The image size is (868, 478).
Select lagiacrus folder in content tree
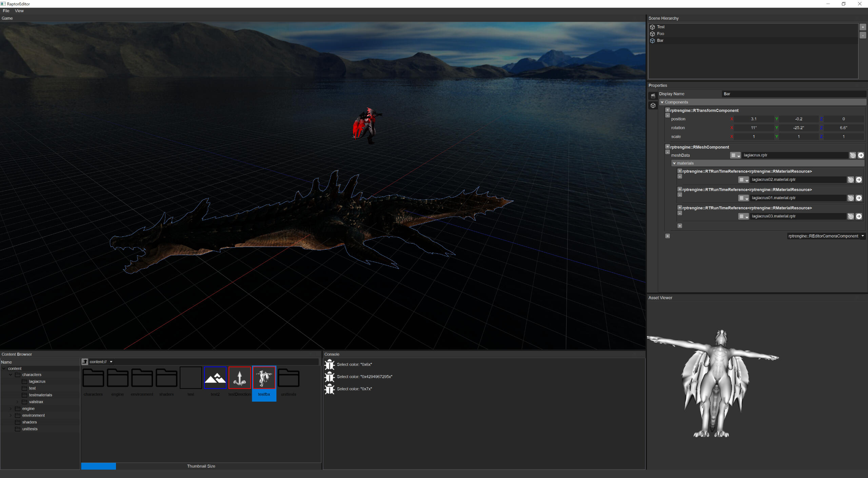pos(37,382)
